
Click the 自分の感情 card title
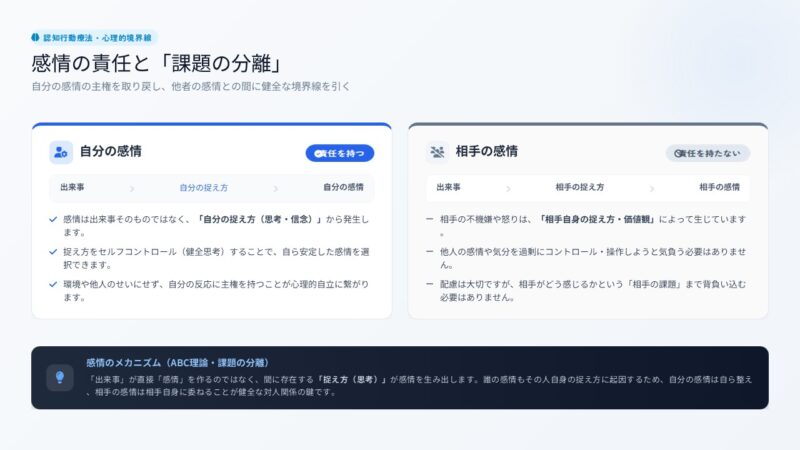pos(111,152)
